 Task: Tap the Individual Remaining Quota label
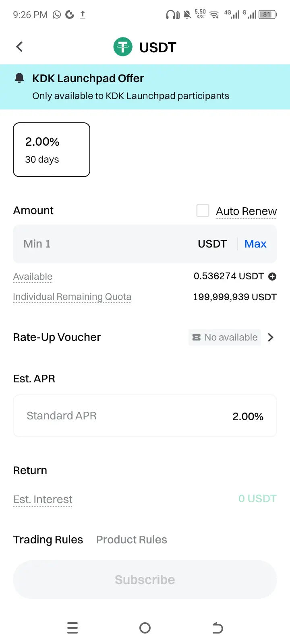tap(72, 297)
